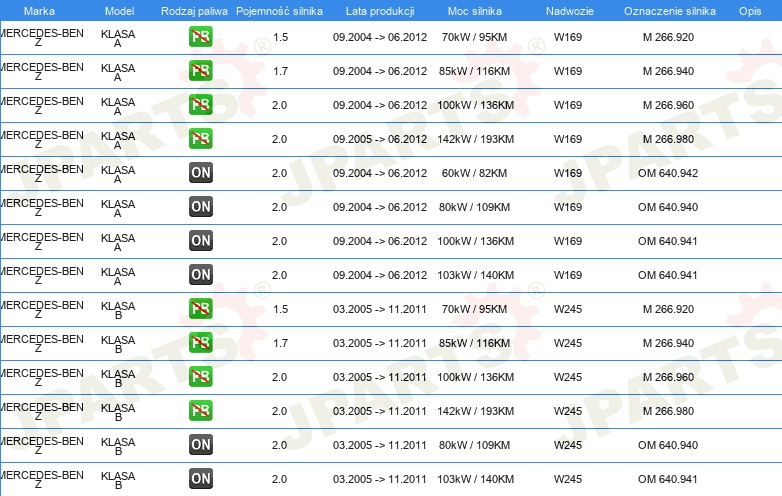Select production years in 70kW W169 row
The height and width of the screenshot is (496, 782).
click(x=380, y=37)
